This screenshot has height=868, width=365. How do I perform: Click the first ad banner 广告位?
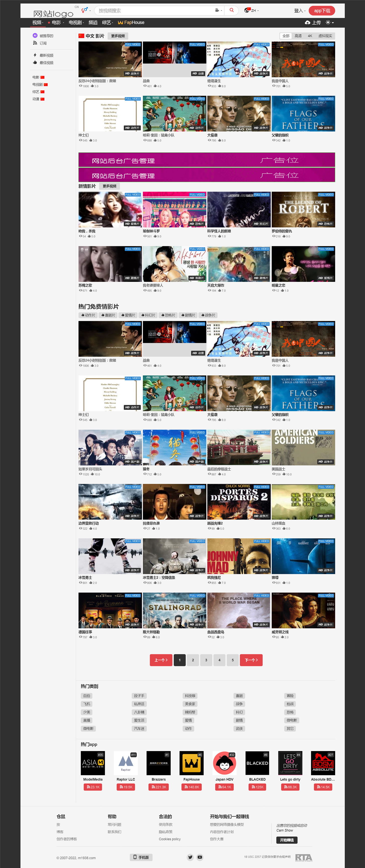[207, 160]
